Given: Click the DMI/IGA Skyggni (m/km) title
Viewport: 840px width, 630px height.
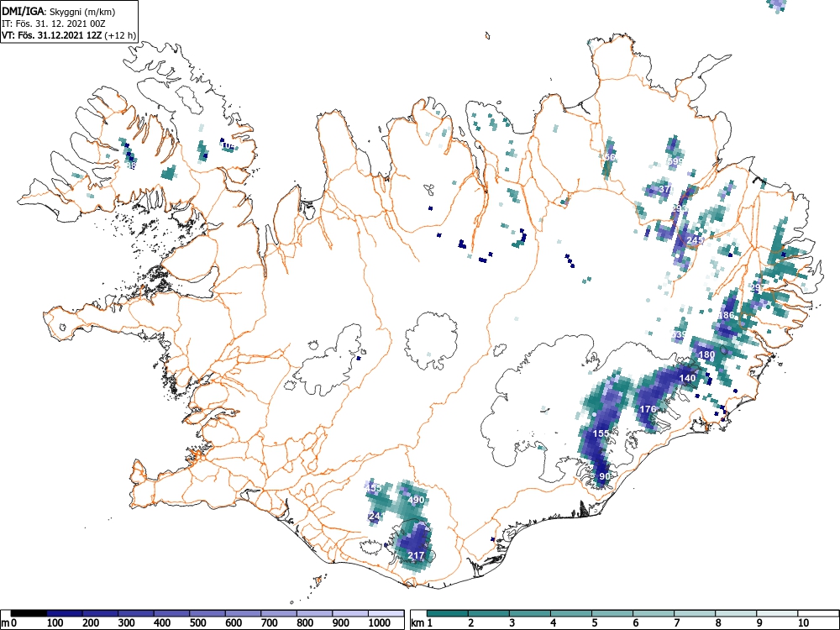Looking at the screenshot, I should point(59,11).
